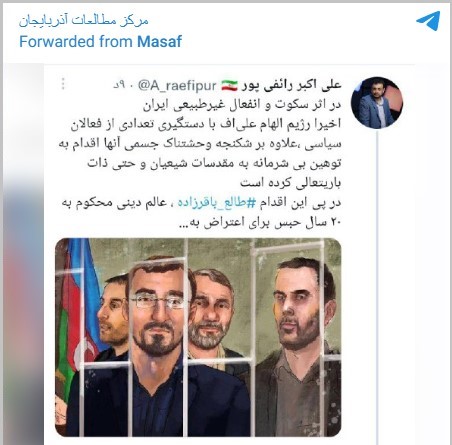Click the tweet line mentioning الهام علی‌اف
The height and width of the screenshot is (445, 452).
(206, 124)
